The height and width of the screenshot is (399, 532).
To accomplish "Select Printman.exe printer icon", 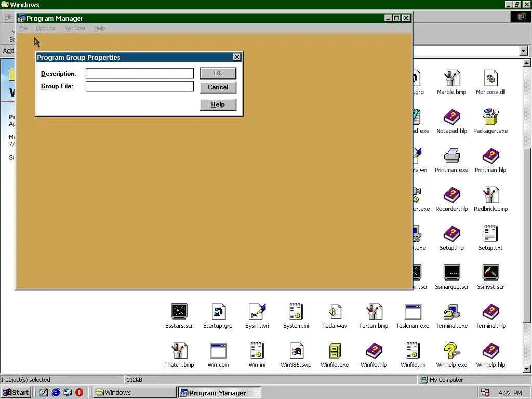I will tap(451, 156).
